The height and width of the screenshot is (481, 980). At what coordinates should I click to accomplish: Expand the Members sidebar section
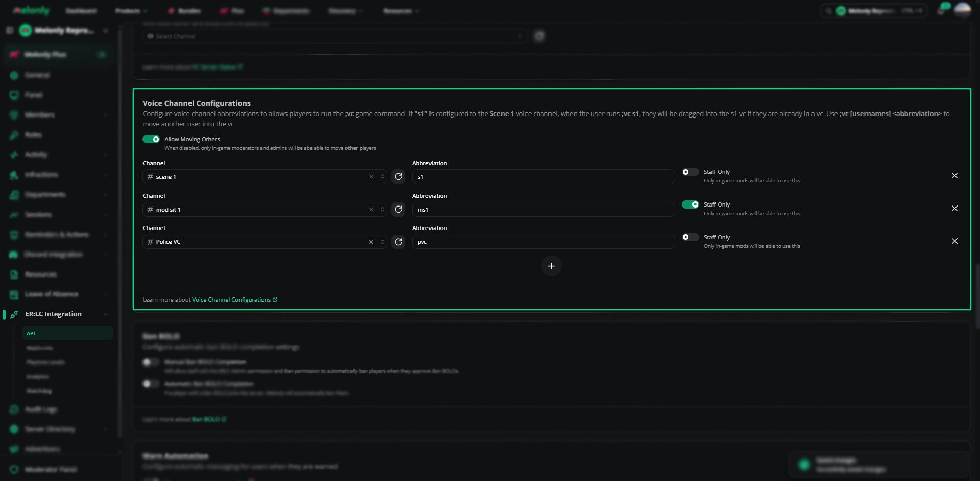click(105, 115)
